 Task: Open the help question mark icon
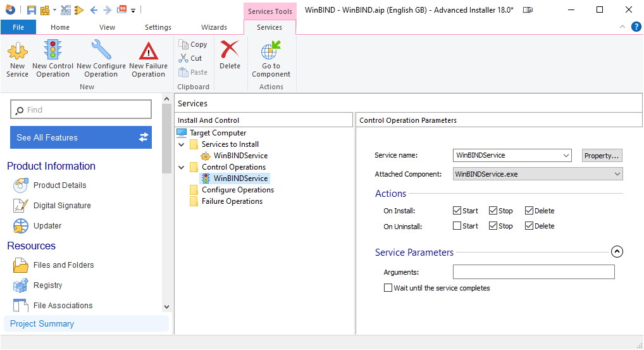point(636,27)
